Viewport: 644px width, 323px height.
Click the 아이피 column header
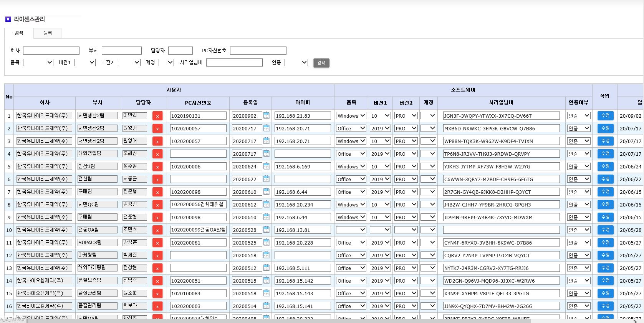click(x=303, y=103)
